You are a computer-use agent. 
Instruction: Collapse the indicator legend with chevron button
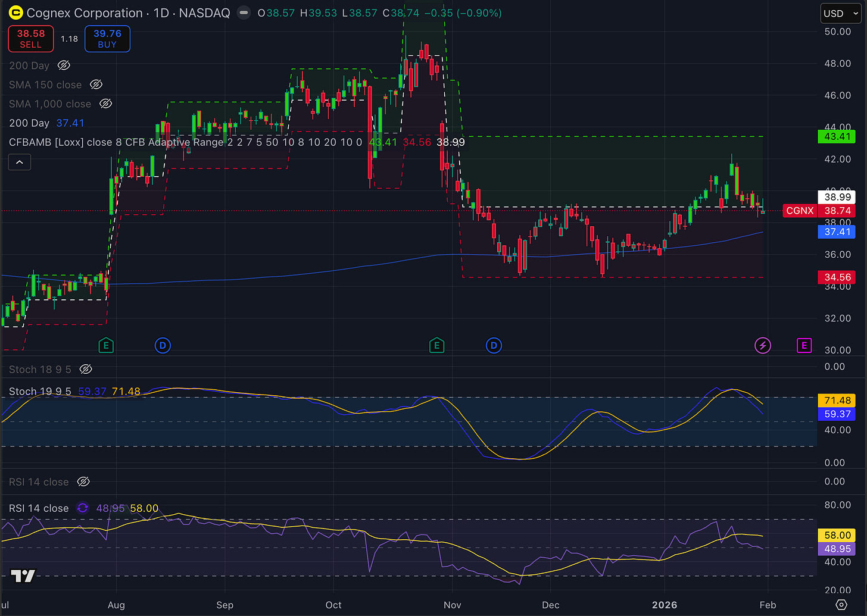(20, 162)
